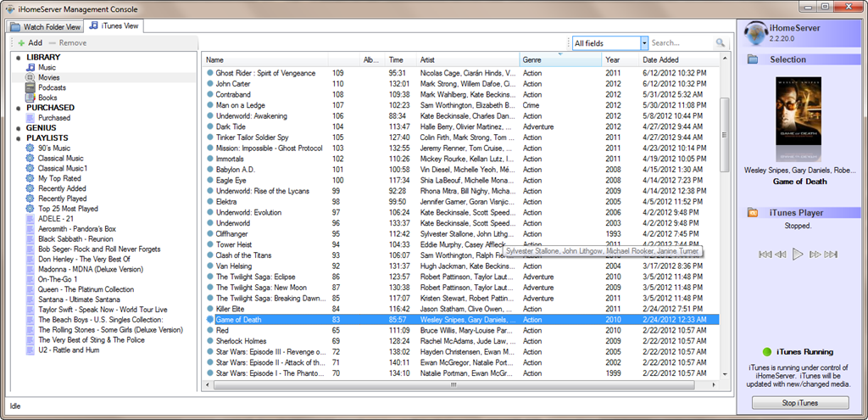Click the Remove toolbar button
The width and height of the screenshot is (868, 420).
pos(68,42)
